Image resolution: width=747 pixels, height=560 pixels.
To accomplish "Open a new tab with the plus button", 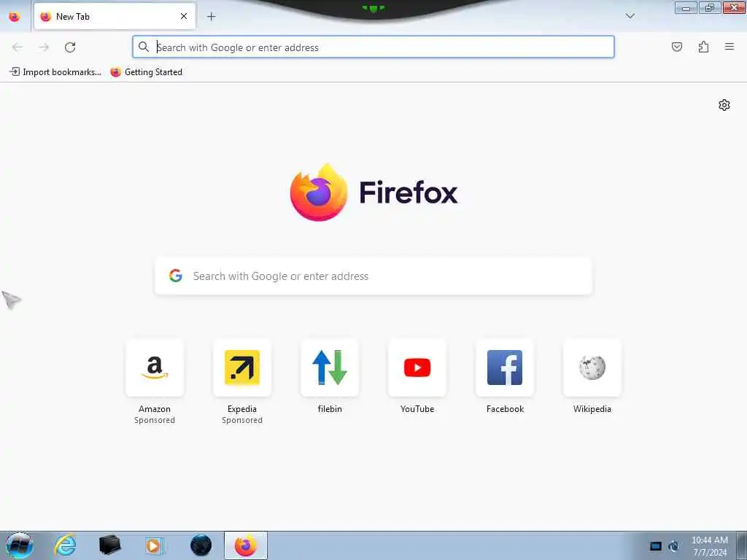I will pos(211,17).
